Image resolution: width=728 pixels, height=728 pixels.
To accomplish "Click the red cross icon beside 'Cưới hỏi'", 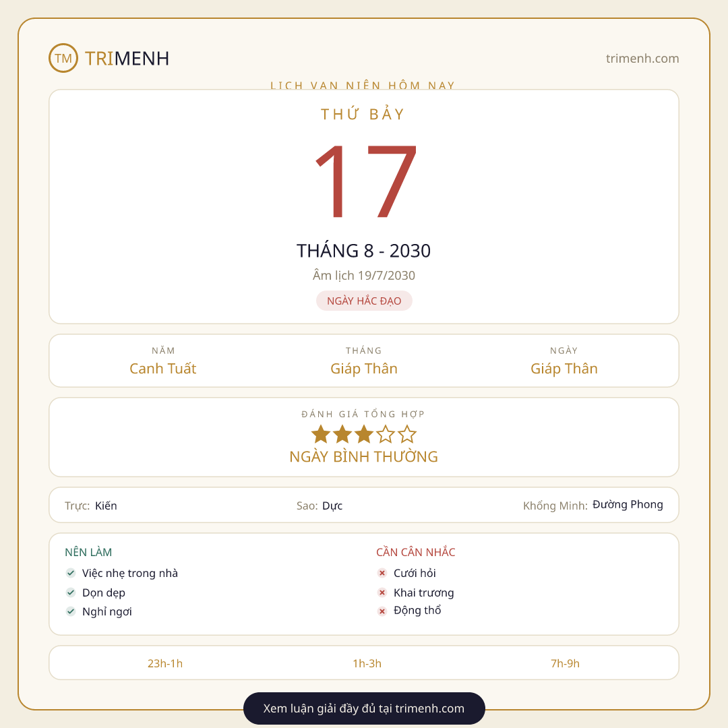I will pos(382,573).
